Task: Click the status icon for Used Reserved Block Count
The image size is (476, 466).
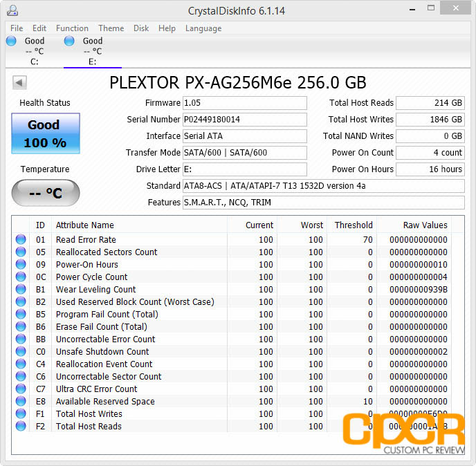Action: coord(21,301)
